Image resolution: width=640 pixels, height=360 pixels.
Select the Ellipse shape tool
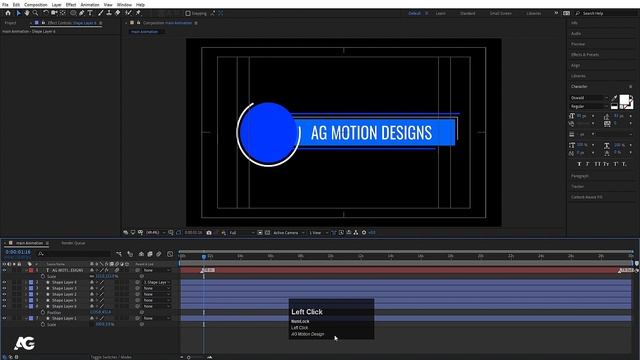tap(73, 13)
